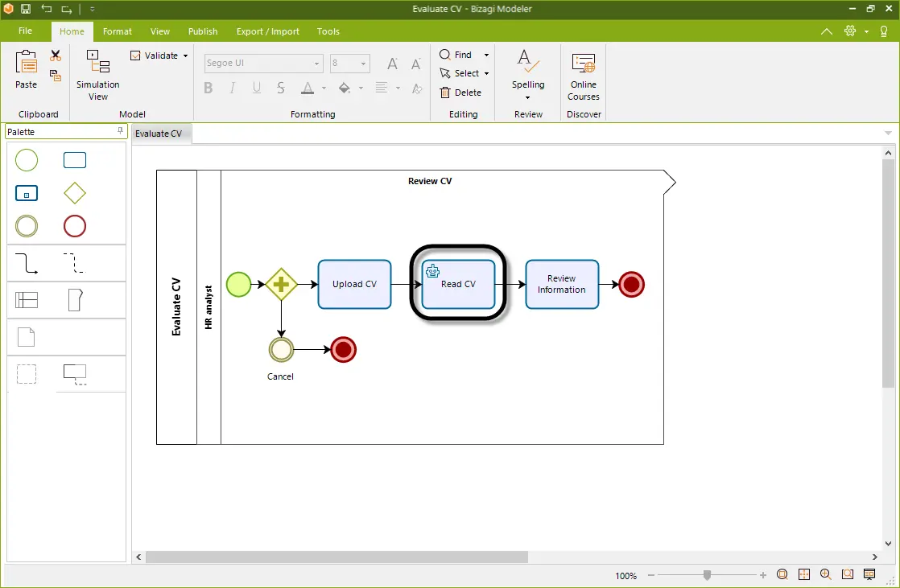The image size is (900, 588).
Task: Increase the font size with Grow Font icon
Action: (392, 63)
